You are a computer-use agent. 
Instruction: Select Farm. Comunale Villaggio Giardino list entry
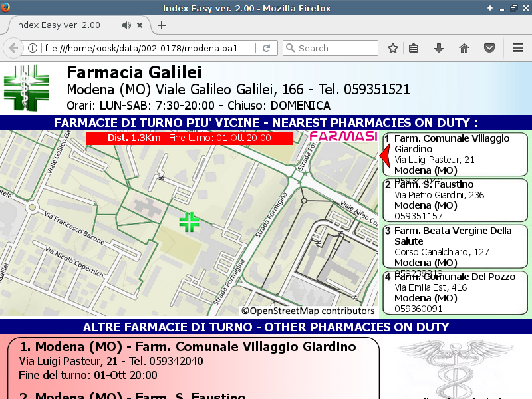[x=456, y=155]
